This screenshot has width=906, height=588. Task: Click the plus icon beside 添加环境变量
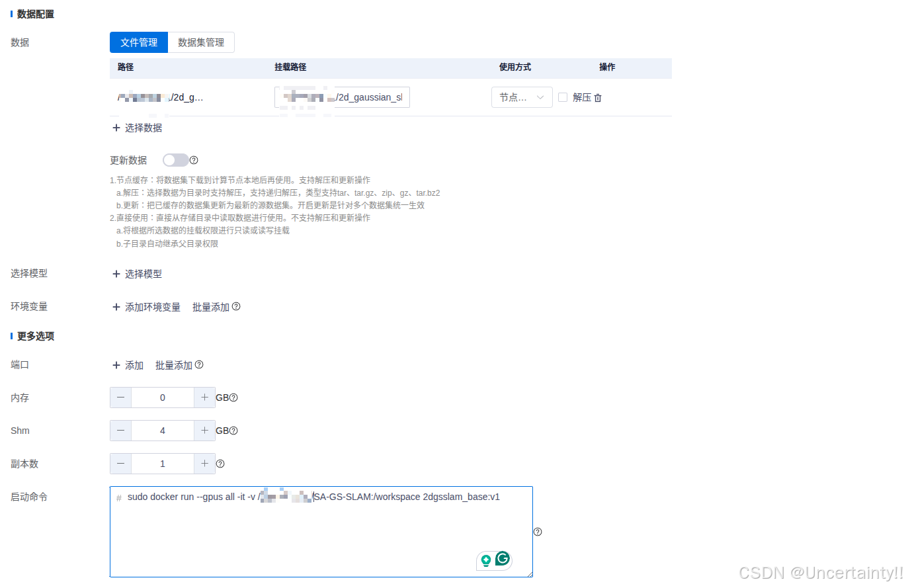pyautogui.click(x=116, y=307)
